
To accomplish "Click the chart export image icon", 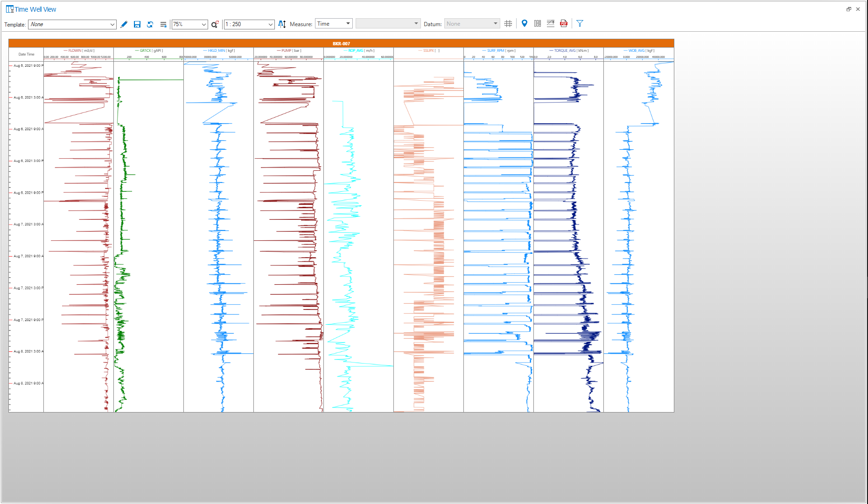I will [x=551, y=24].
